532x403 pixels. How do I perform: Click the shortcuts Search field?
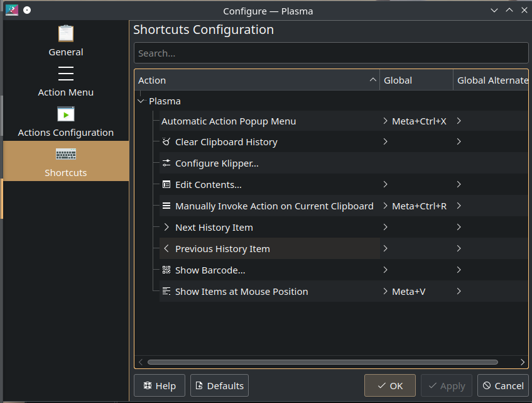(331, 53)
